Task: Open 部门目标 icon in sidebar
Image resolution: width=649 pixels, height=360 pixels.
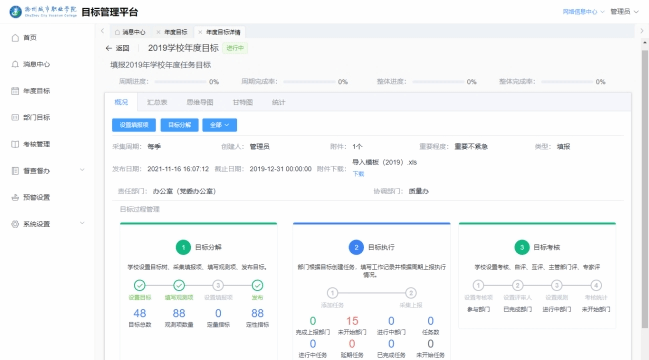Action: pos(15,118)
